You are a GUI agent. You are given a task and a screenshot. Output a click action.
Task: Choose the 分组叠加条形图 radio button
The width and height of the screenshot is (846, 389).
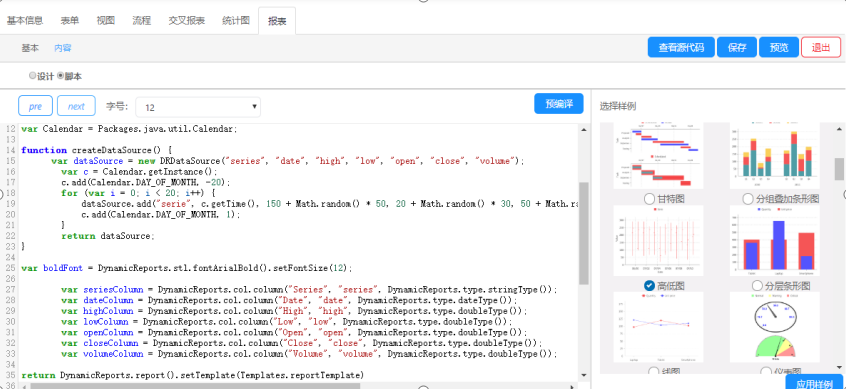coord(748,199)
